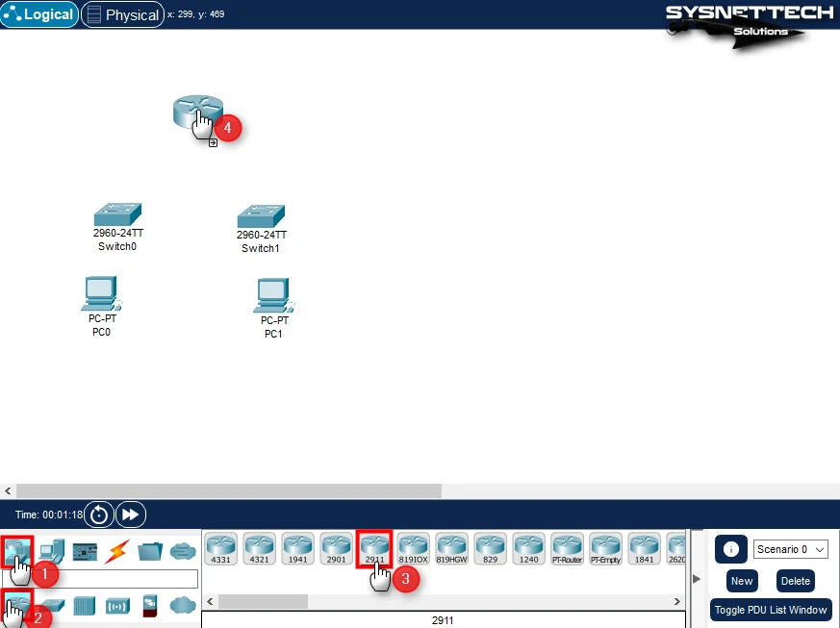Click the Power Cycle Devices reset button
This screenshot has height=628, width=840.
tap(99, 515)
